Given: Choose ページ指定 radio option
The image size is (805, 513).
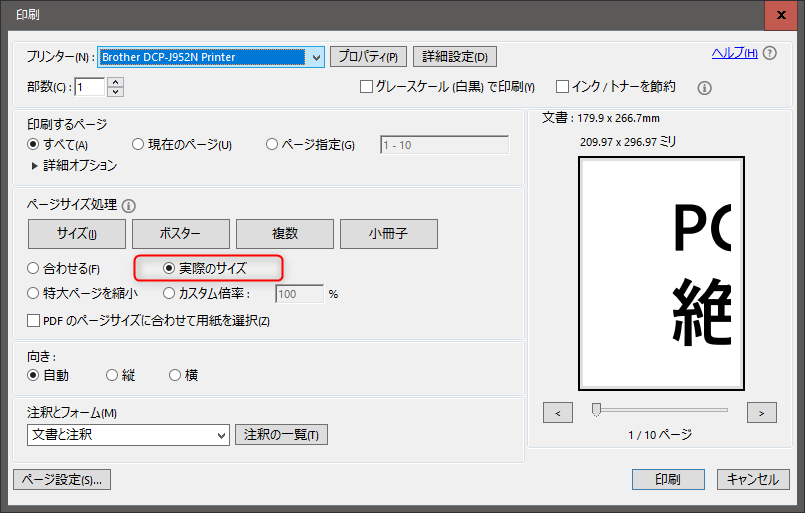Looking at the screenshot, I should point(272,145).
